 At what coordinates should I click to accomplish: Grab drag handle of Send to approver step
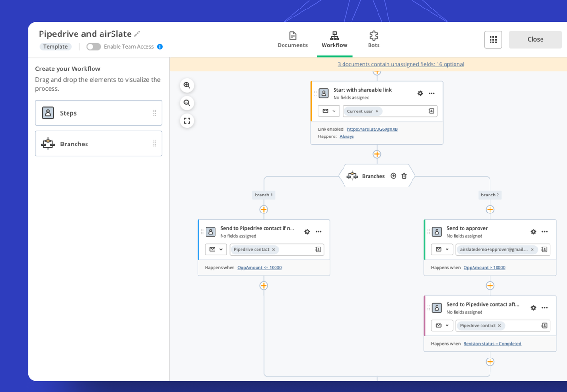429,232
